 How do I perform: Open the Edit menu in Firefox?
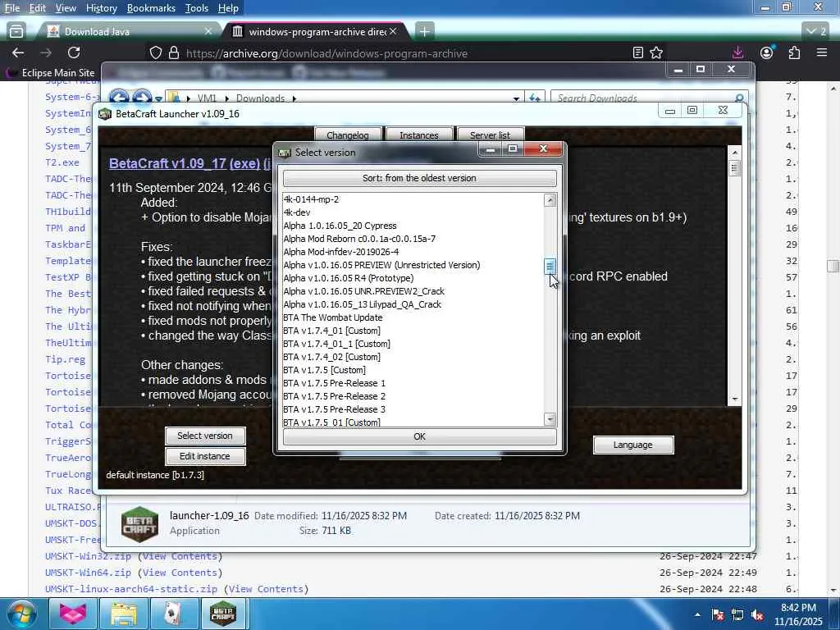point(38,8)
